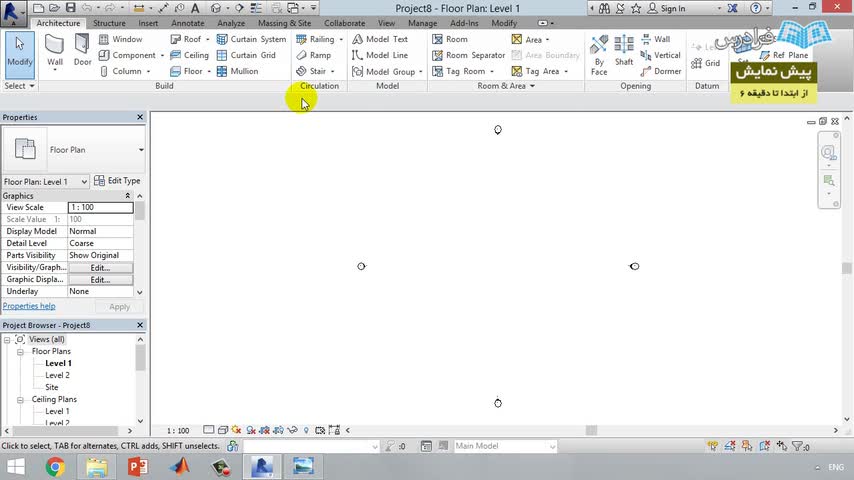The width and height of the screenshot is (854, 480).
Task: Collapse the Views (all) tree node
Action: pos(7,340)
